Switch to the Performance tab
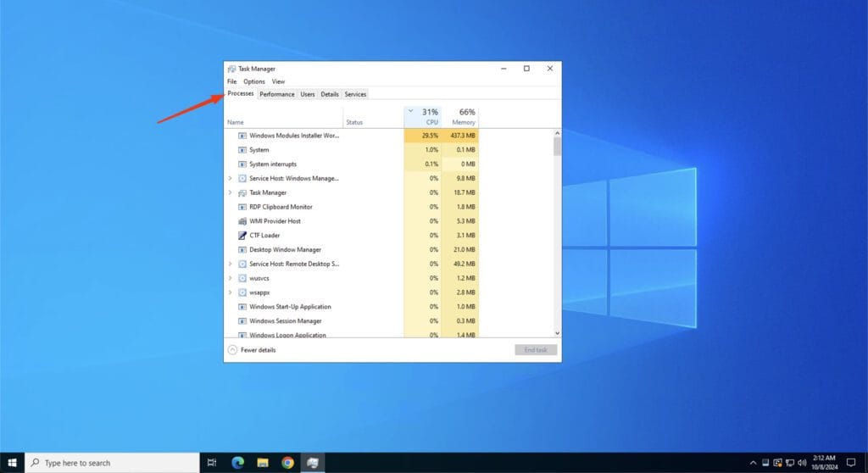This screenshot has height=473, width=868. (x=277, y=94)
